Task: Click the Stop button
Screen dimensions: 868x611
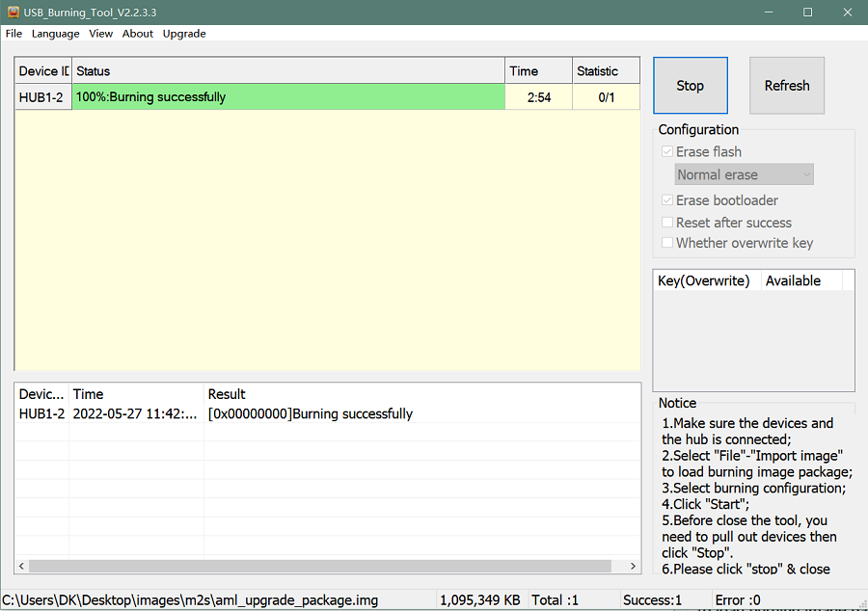Action: point(690,85)
